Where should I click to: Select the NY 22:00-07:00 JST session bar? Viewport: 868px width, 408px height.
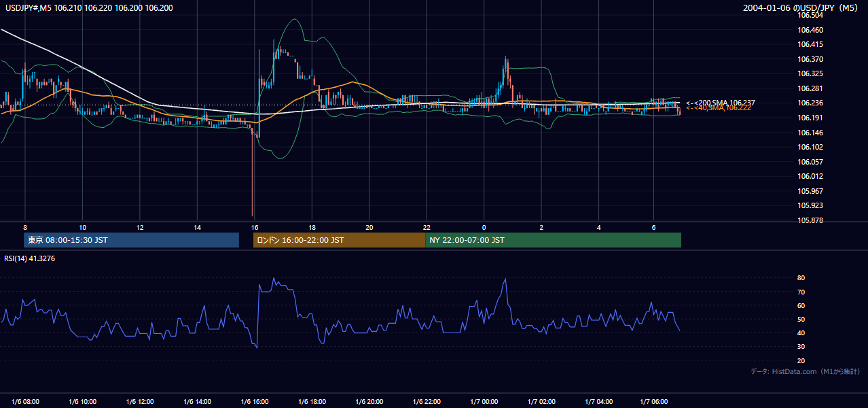pyautogui.click(x=553, y=240)
